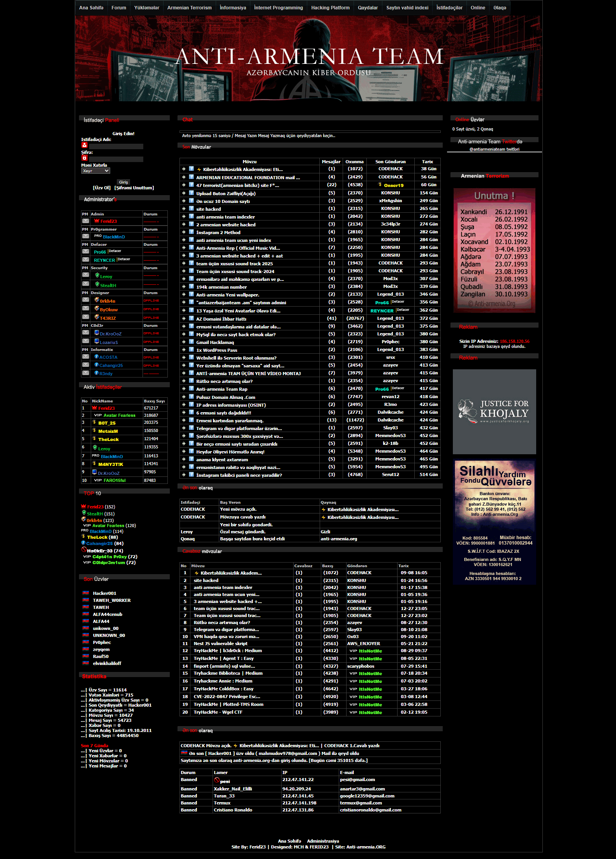Click the PM envelope icon beside R3ndy

click(x=86, y=373)
